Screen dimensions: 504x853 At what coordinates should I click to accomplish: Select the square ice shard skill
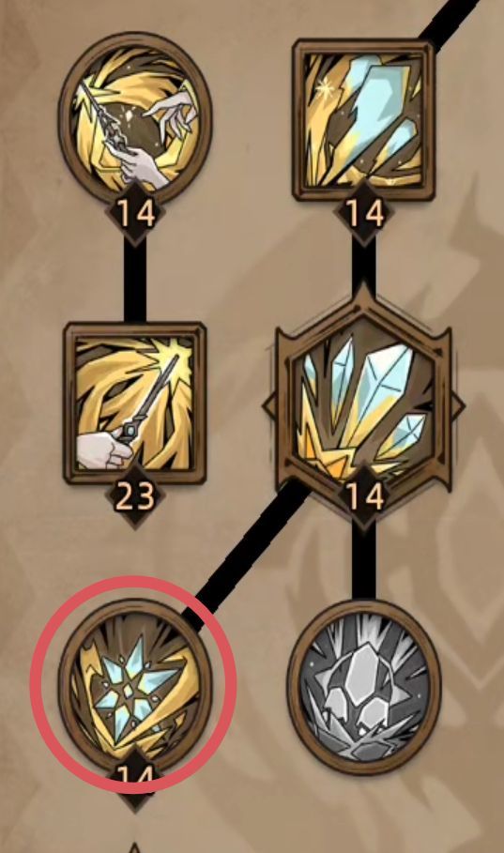(x=363, y=119)
